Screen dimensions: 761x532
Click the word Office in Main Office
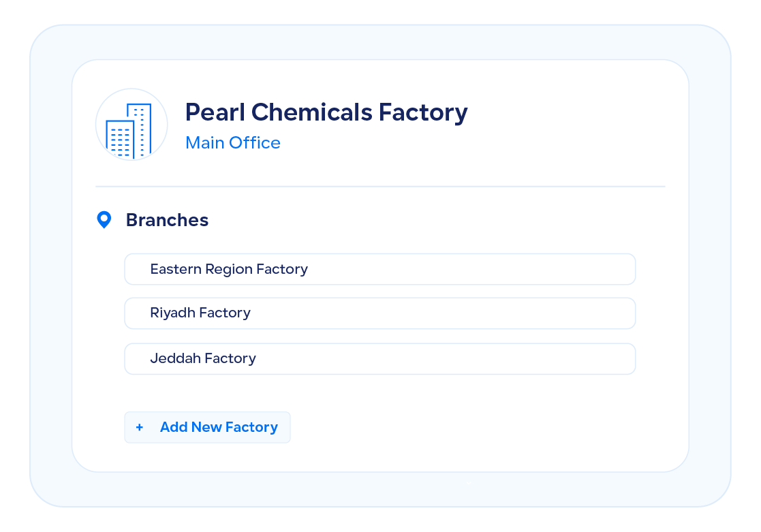pyautogui.click(x=255, y=143)
